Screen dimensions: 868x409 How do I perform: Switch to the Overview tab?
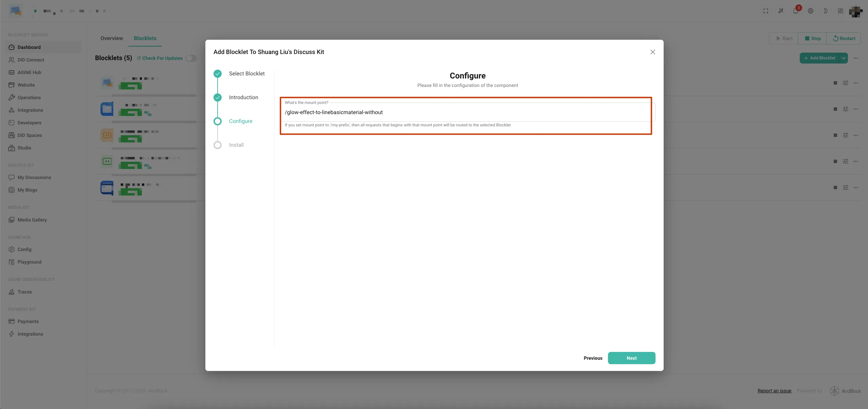(111, 38)
